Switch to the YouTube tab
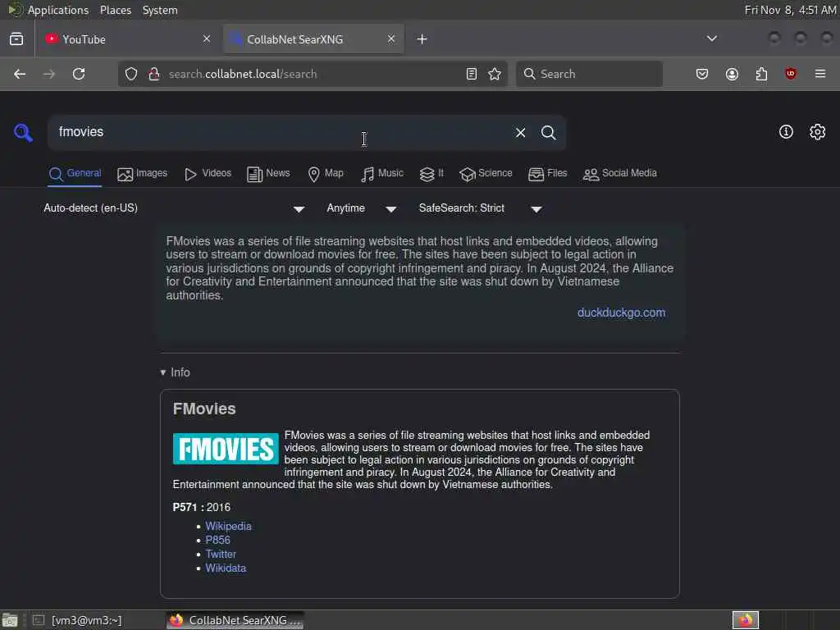 pos(127,39)
